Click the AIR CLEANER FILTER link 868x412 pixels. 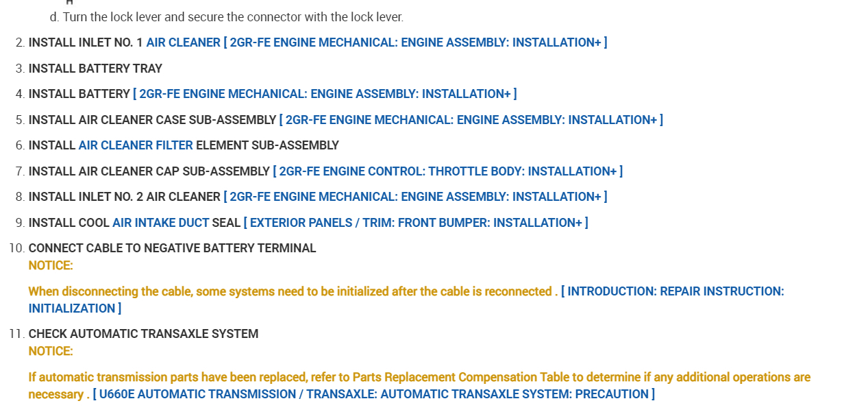point(136,145)
